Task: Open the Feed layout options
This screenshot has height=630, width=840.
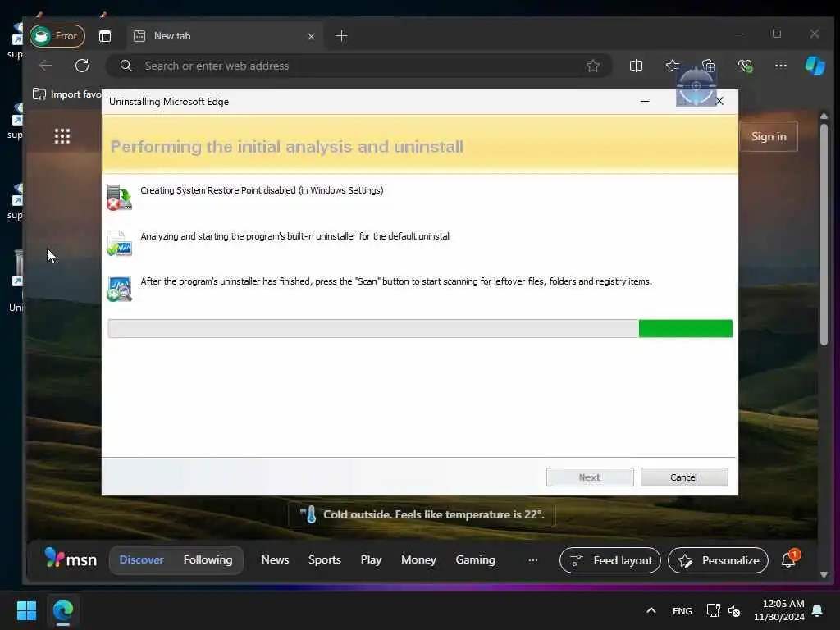Action: point(610,560)
